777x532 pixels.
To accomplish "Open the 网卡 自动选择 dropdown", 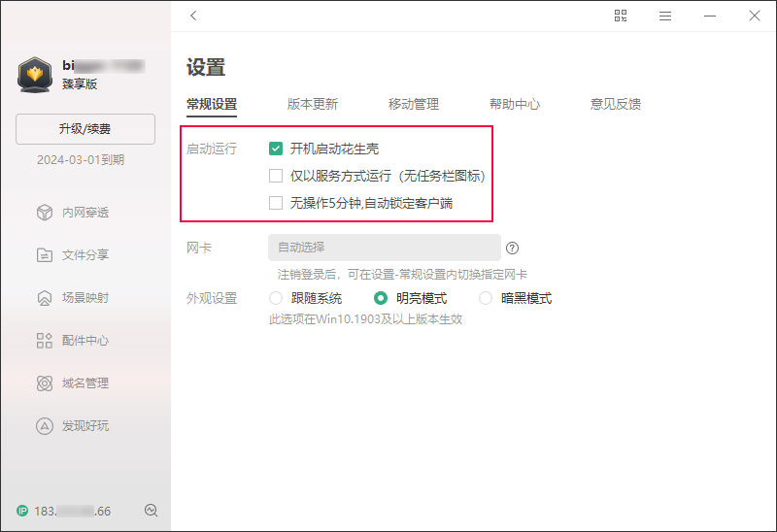I will [x=384, y=248].
